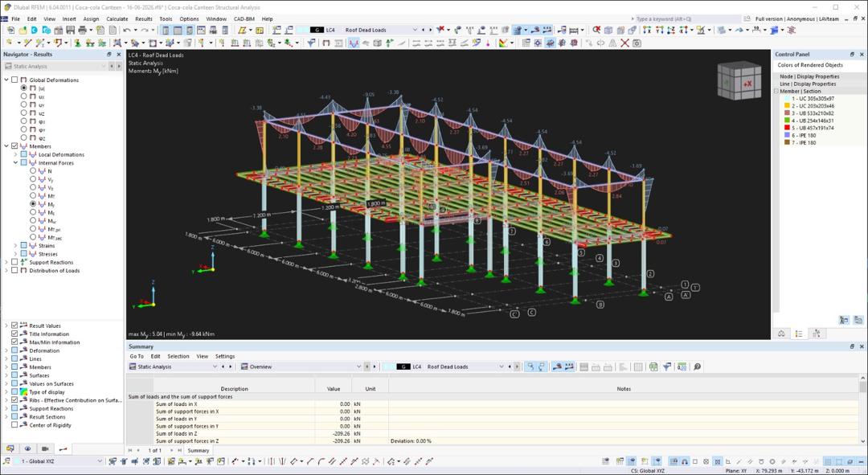Click Line | Display Properties header
Screen dimensions: 868x475
tap(808, 84)
